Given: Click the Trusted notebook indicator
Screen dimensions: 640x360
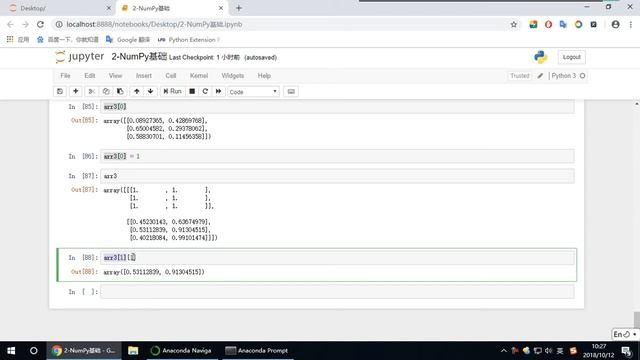Looking at the screenshot, I should pyautogui.click(x=520, y=76).
